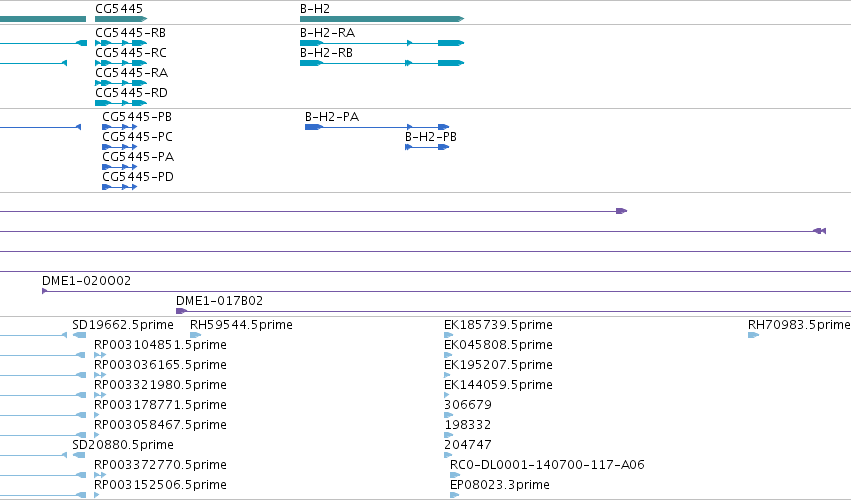Click the B-H2-PA protein glyph

[x=377, y=127]
